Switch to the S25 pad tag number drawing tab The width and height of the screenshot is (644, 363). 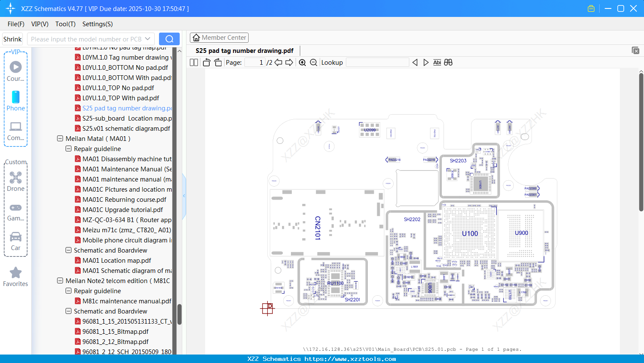click(244, 50)
